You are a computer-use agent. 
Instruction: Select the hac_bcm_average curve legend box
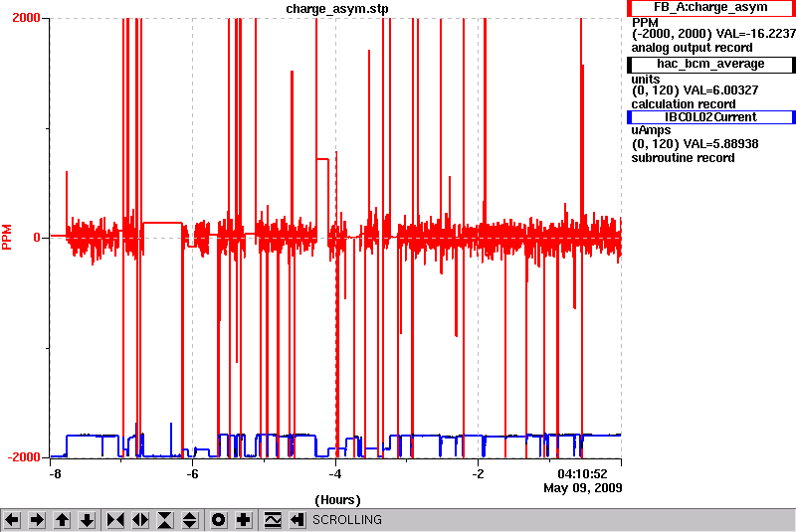710,64
